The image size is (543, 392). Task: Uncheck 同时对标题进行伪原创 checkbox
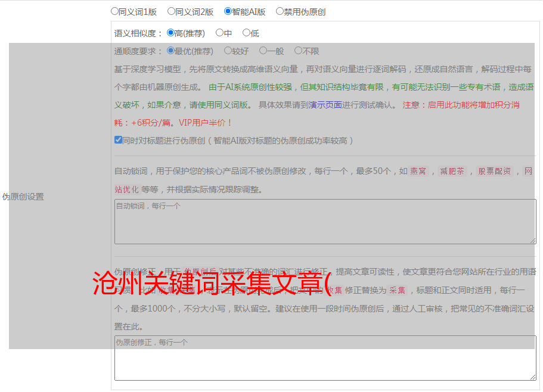(x=118, y=141)
